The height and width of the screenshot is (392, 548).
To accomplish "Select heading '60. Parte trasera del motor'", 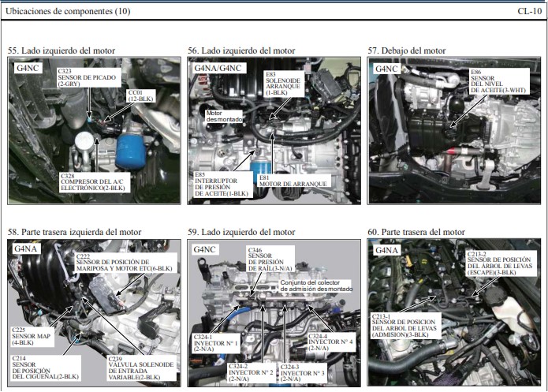I will pyautogui.click(x=416, y=232).
